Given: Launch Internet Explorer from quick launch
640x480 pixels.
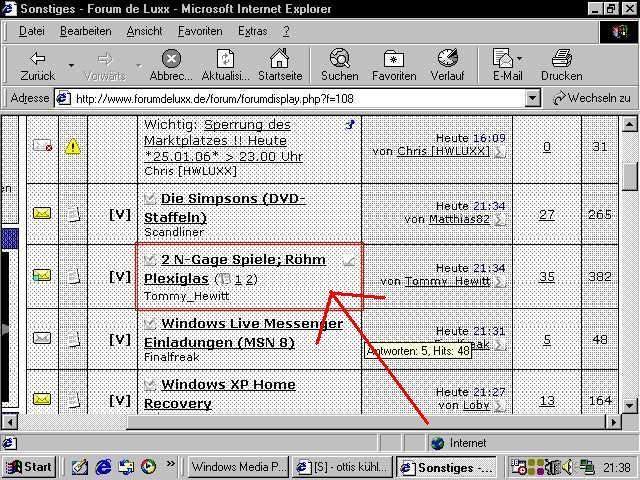Looking at the screenshot, I should (x=103, y=467).
